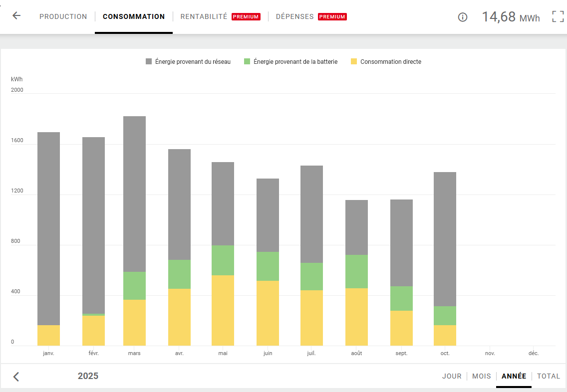
Task: Select the Année period view
Action: 514,376
